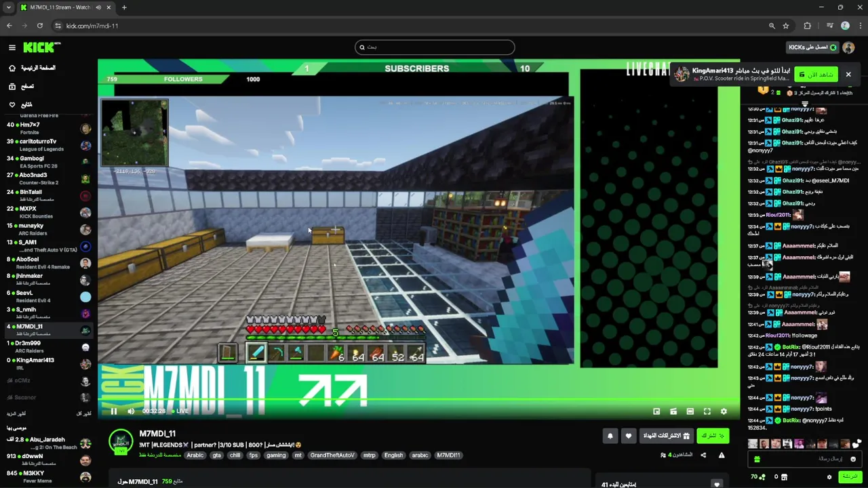Viewport: 868px width, 488px height.
Task: Select the GrandTheftAutoV tag
Action: click(332, 455)
